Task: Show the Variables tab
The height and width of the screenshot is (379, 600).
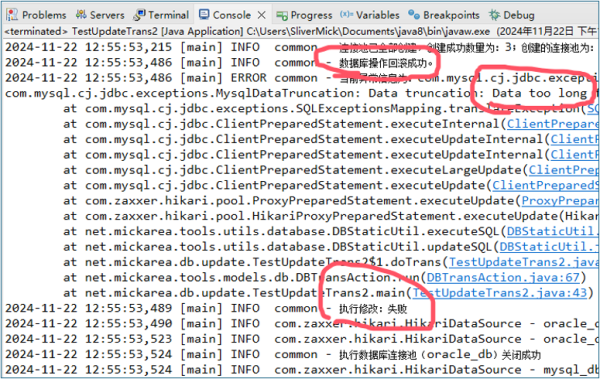Action: point(370,15)
